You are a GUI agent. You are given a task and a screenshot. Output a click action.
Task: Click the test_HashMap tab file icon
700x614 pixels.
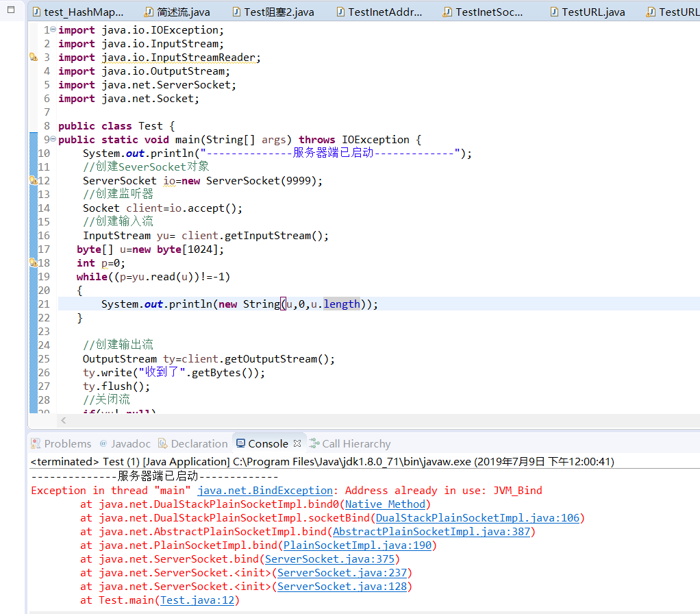click(36, 12)
